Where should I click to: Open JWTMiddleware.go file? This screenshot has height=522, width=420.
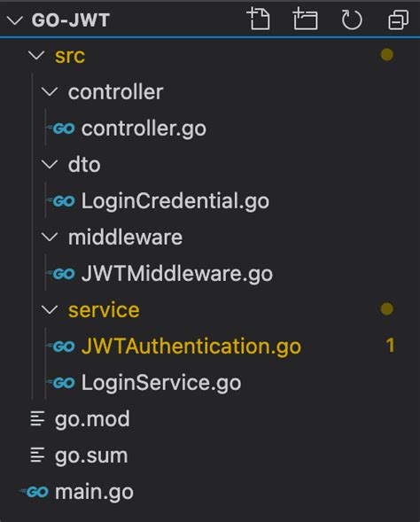click(176, 274)
